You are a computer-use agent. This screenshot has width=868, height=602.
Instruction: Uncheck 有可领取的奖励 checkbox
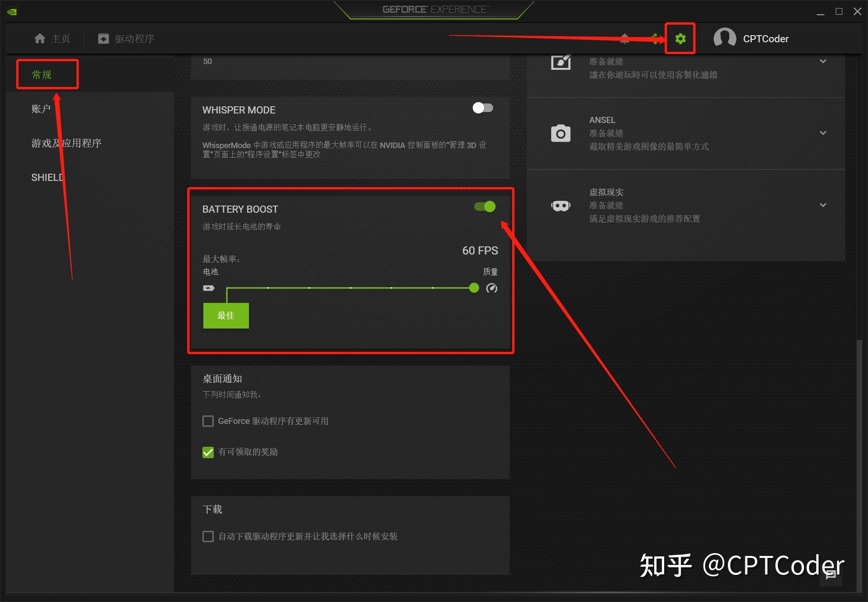point(208,452)
